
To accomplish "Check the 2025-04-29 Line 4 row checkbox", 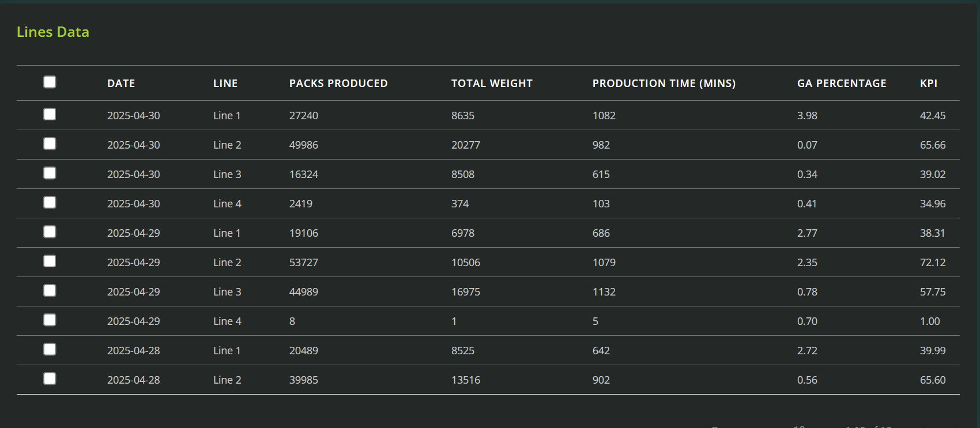I will [x=50, y=320].
